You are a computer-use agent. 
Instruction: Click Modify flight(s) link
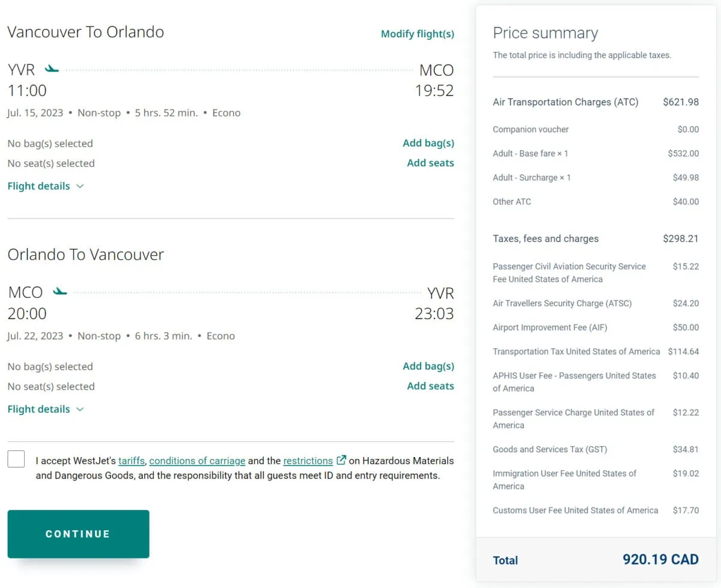coord(417,34)
